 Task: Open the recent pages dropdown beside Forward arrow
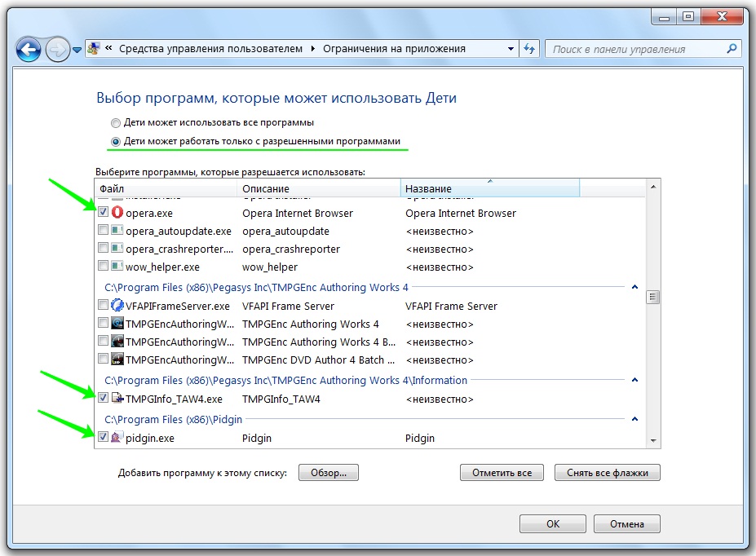(77, 49)
